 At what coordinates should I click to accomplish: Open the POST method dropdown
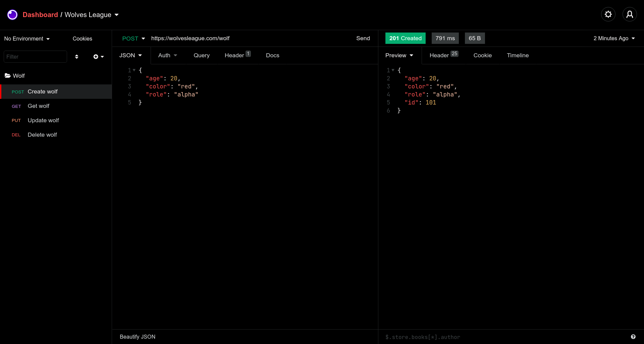133,39
